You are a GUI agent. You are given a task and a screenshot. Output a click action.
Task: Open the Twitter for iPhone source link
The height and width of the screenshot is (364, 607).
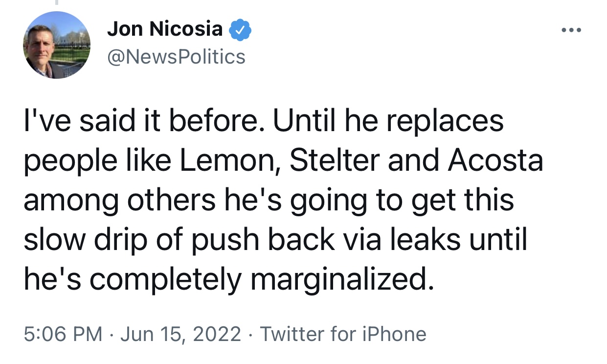343,335
